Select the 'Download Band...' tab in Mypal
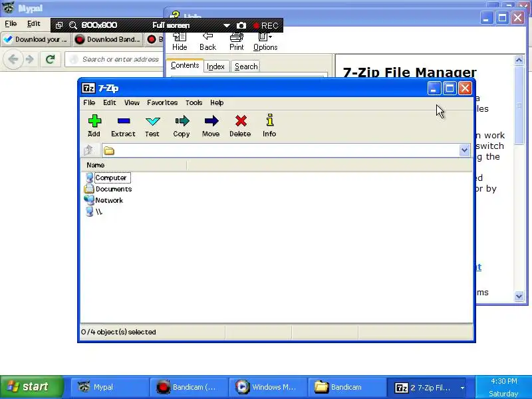This screenshot has height=399, width=532. click(x=108, y=39)
